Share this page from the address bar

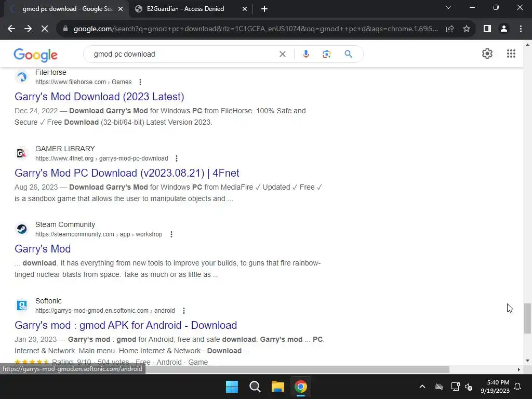pos(450,29)
